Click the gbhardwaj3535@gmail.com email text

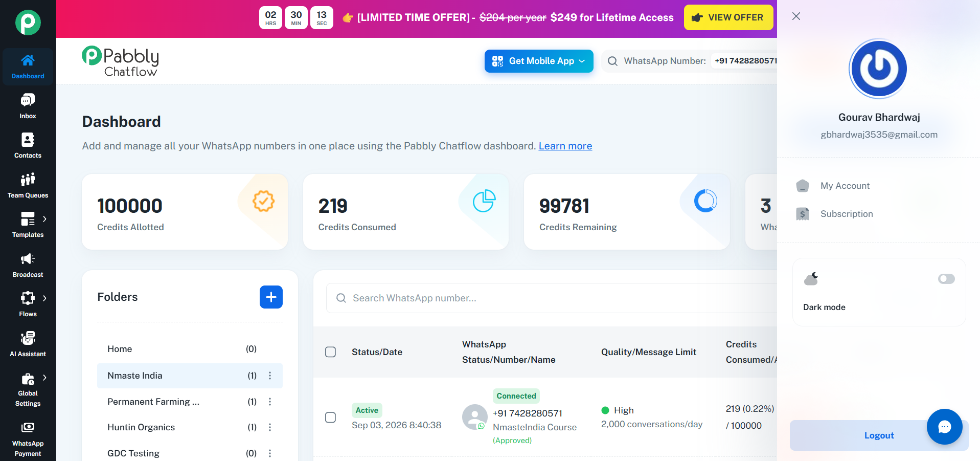879,135
